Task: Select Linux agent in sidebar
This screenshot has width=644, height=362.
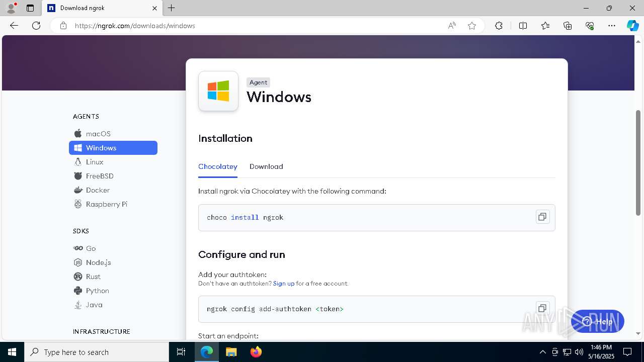Action: point(113,162)
